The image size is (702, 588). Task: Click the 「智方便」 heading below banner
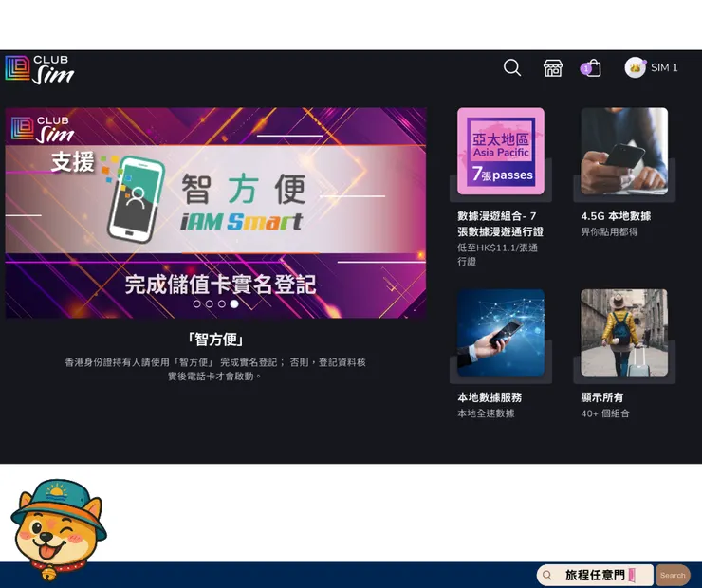[215, 340]
